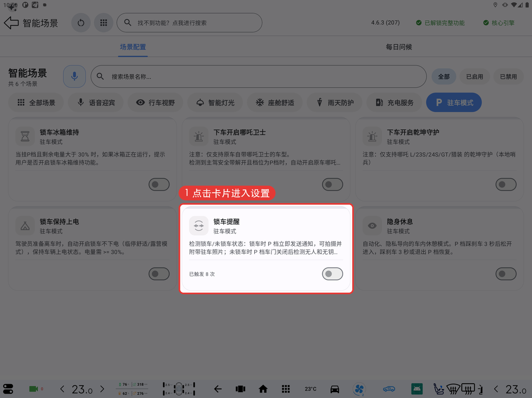The width and height of the screenshot is (532, 398).
Task: Open the green dashcam camera icon
Action: 34,389
